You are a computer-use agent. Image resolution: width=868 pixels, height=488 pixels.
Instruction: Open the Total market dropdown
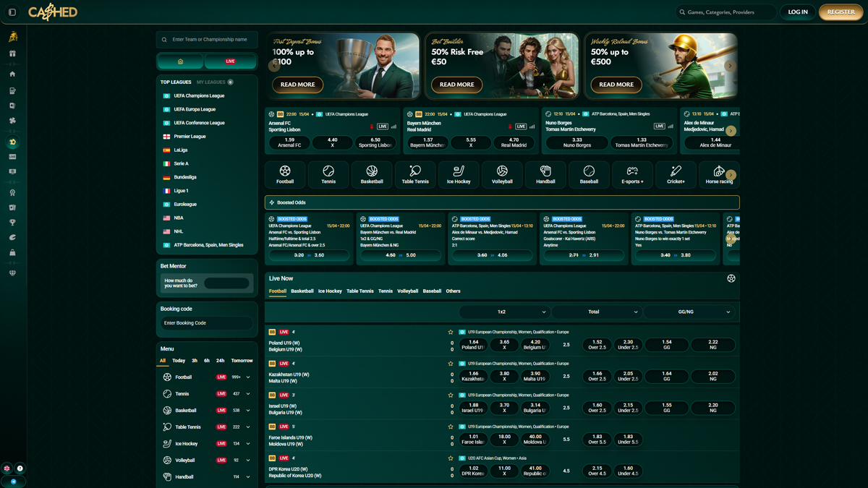(597, 312)
